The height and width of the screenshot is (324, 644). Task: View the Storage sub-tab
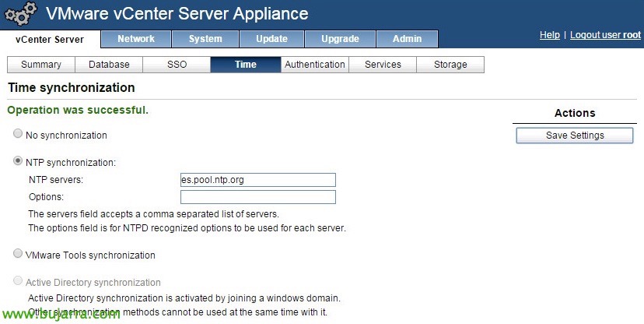(x=450, y=65)
